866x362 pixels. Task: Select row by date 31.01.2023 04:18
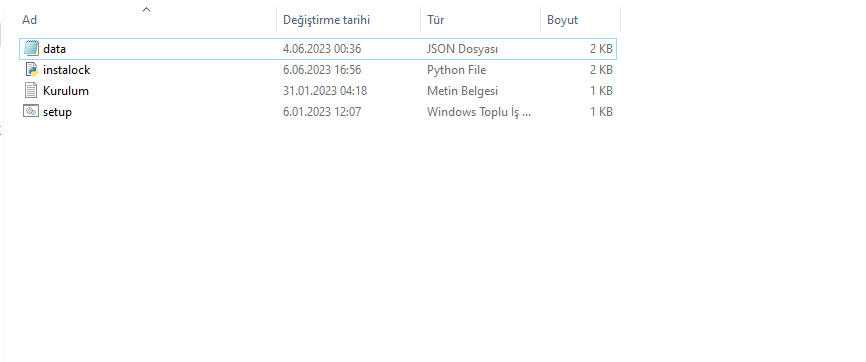click(325, 91)
